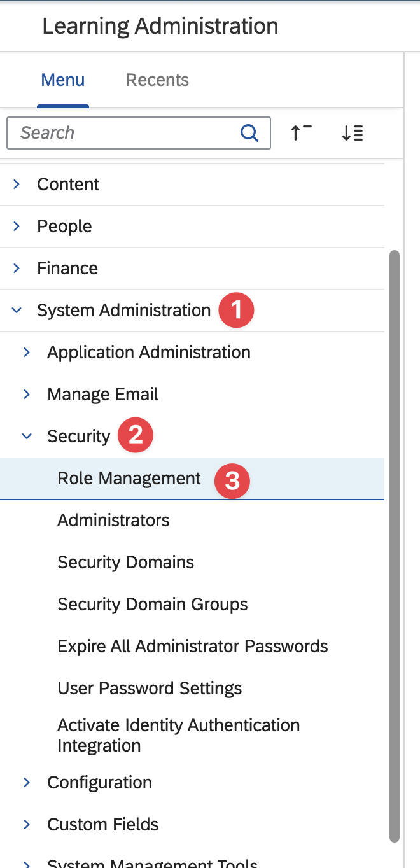Expand the Manage Email submenu

tap(27, 395)
